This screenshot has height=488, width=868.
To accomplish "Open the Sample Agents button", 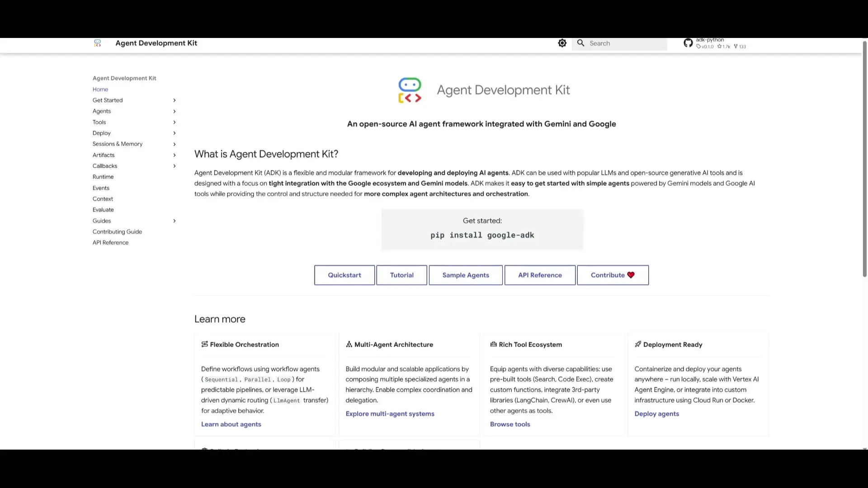I will pos(466,275).
